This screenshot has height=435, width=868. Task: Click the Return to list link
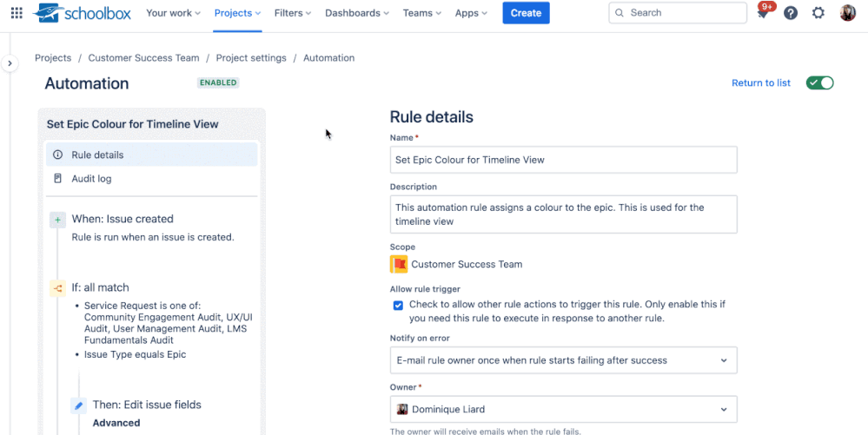(761, 83)
